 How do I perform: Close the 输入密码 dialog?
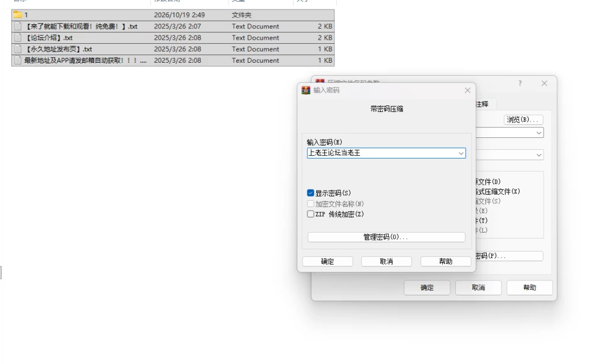468,90
